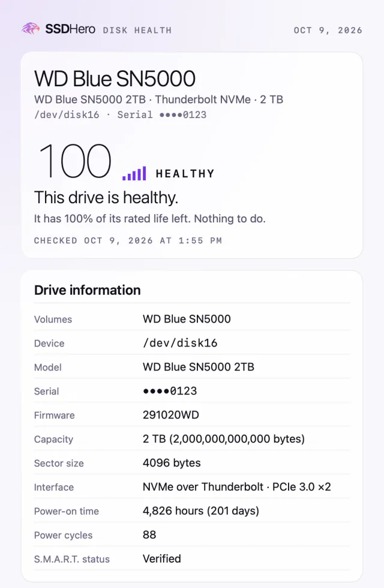Click the Device row label
This screenshot has height=588, width=384.
49,343
